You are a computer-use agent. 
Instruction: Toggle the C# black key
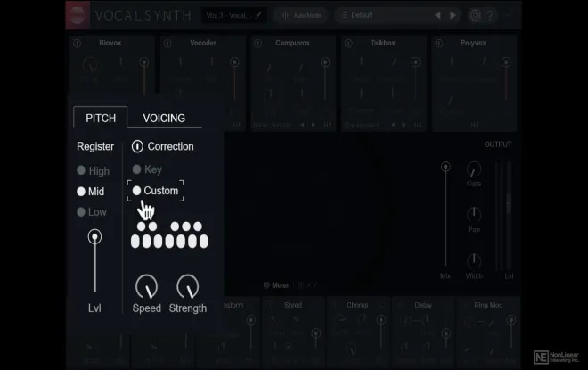point(141,226)
